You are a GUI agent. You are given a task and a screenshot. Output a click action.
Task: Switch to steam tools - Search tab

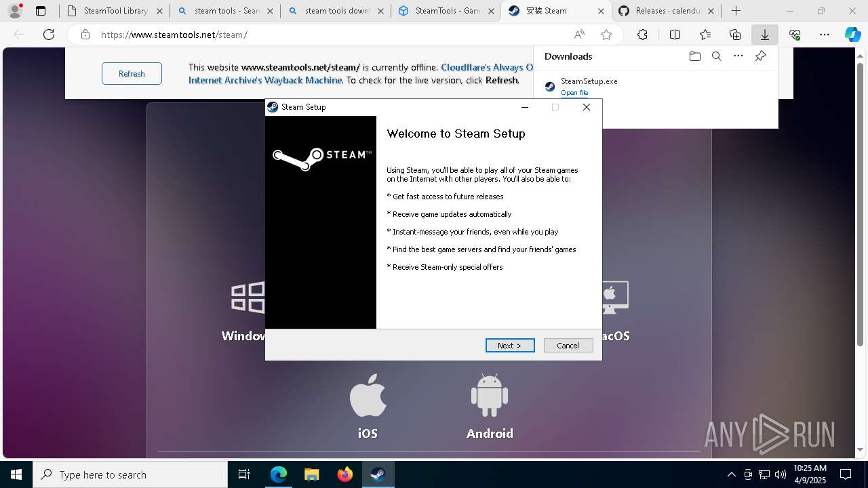click(x=224, y=11)
